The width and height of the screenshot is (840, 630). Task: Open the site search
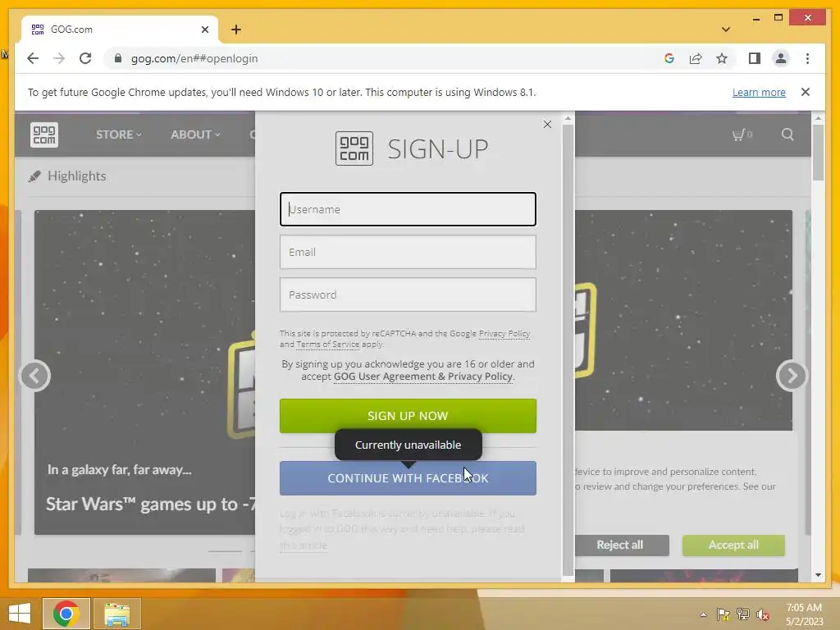click(787, 135)
